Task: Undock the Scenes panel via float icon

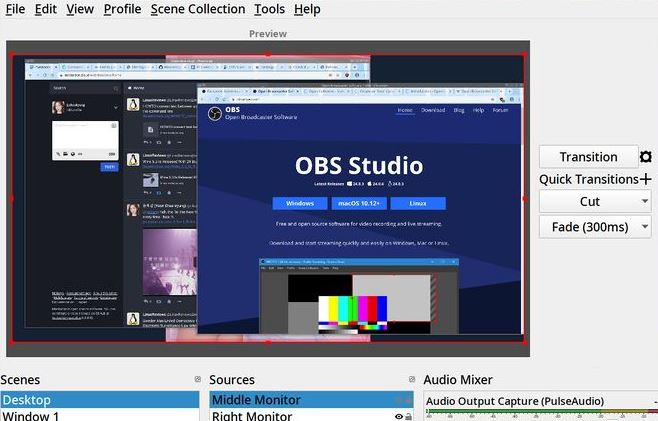Action: click(198, 379)
